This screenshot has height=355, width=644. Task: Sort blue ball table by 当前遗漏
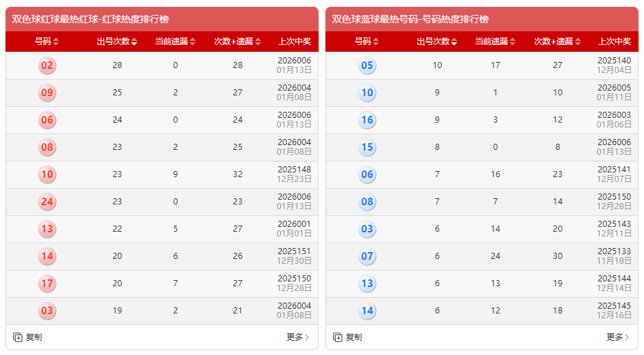pyautogui.click(x=496, y=42)
